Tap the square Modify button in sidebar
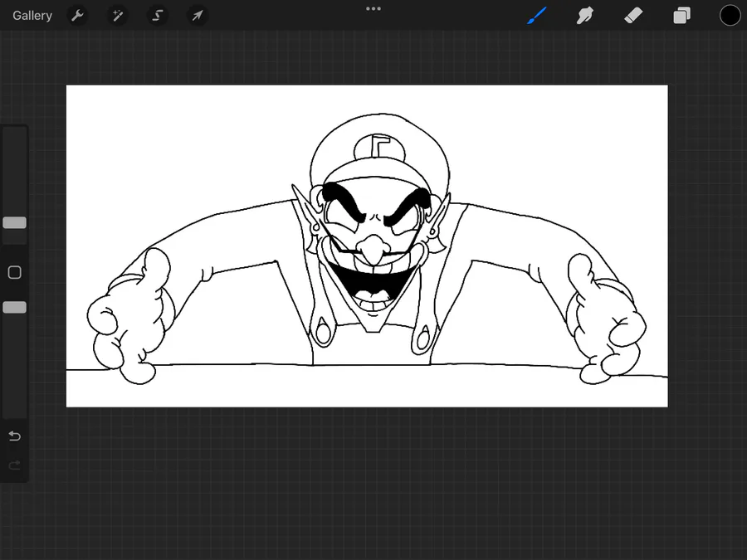Image resolution: width=747 pixels, height=560 pixels. click(x=15, y=272)
